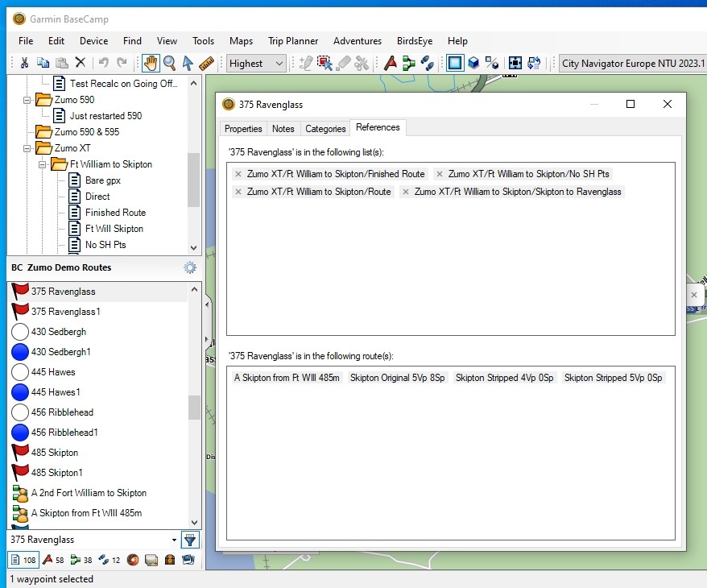The image size is (707, 588).
Task: Click the black square center-map icon
Action: coord(515,63)
